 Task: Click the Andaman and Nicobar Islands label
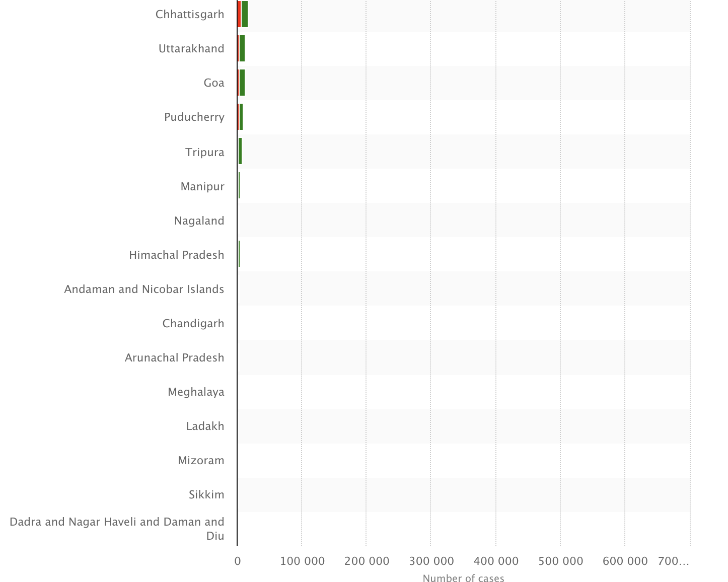point(144,289)
